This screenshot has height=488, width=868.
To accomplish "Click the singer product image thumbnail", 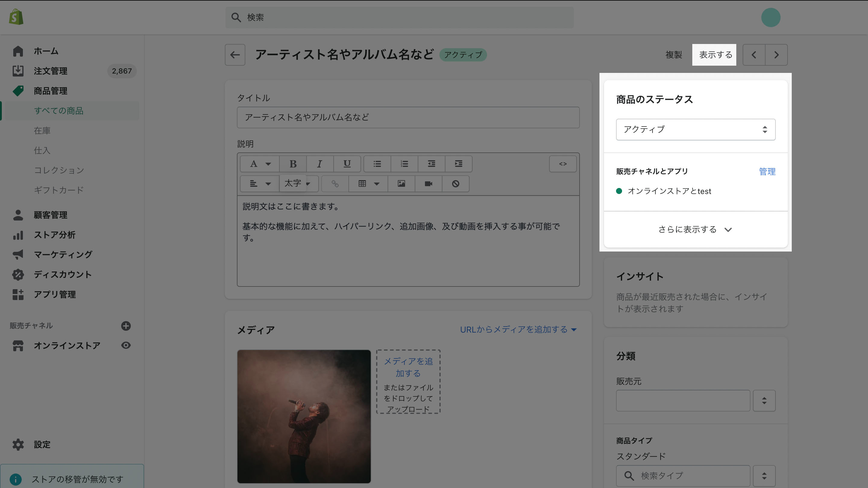I will [x=304, y=416].
